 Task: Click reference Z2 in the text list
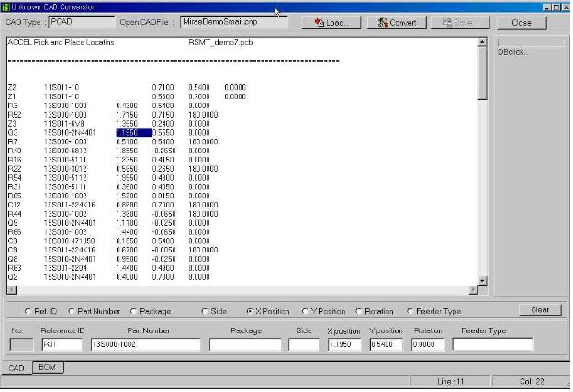12,88
